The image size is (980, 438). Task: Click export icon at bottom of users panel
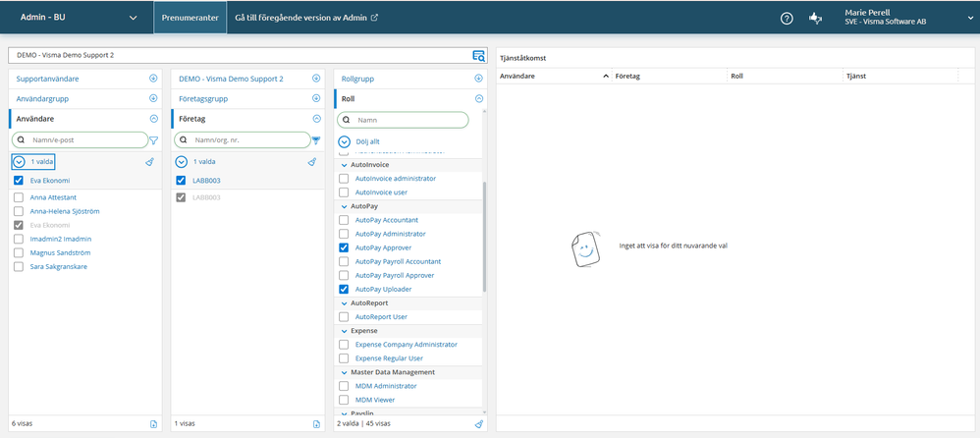154,423
